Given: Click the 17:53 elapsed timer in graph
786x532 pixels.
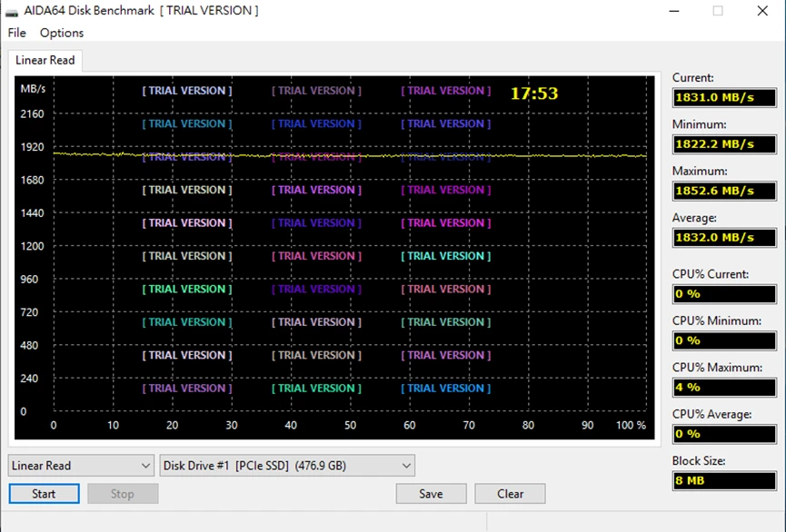Looking at the screenshot, I should tap(534, 94).
